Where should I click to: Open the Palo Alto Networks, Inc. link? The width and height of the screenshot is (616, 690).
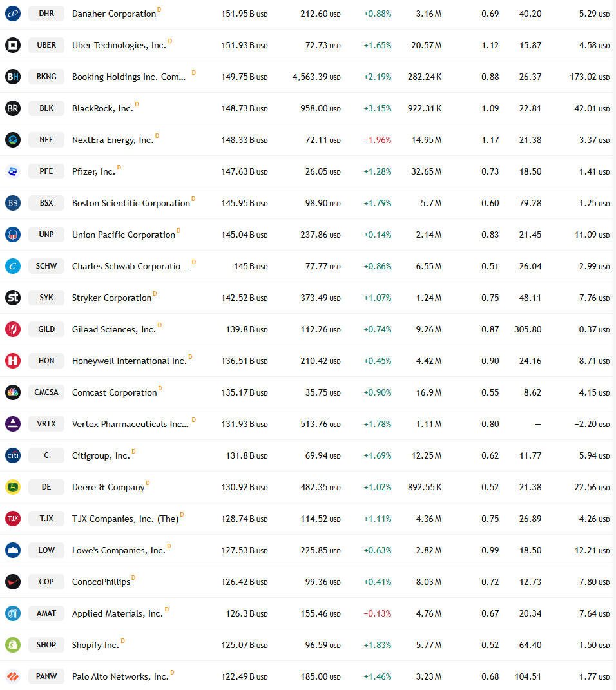pyautogui.click(x=120, y=677)
